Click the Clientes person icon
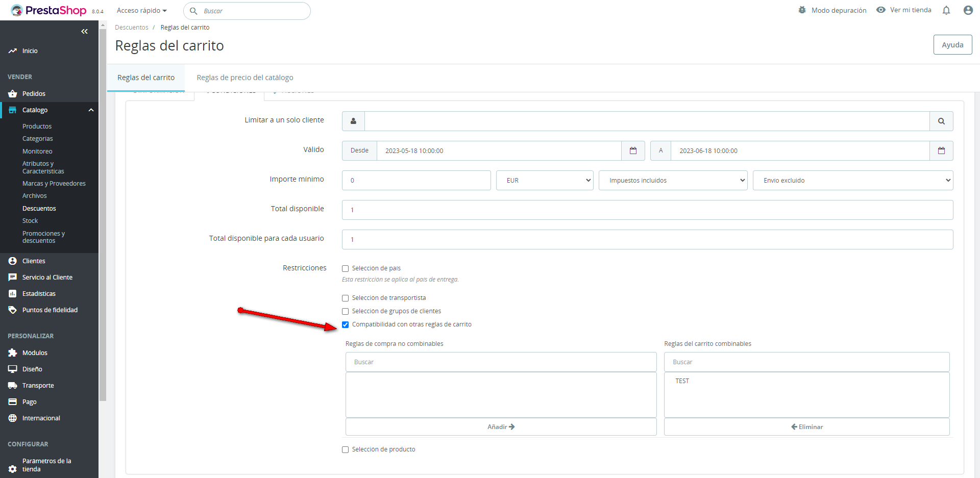The width and height of the screenshot is (980, 478). [x=13, y=261]
